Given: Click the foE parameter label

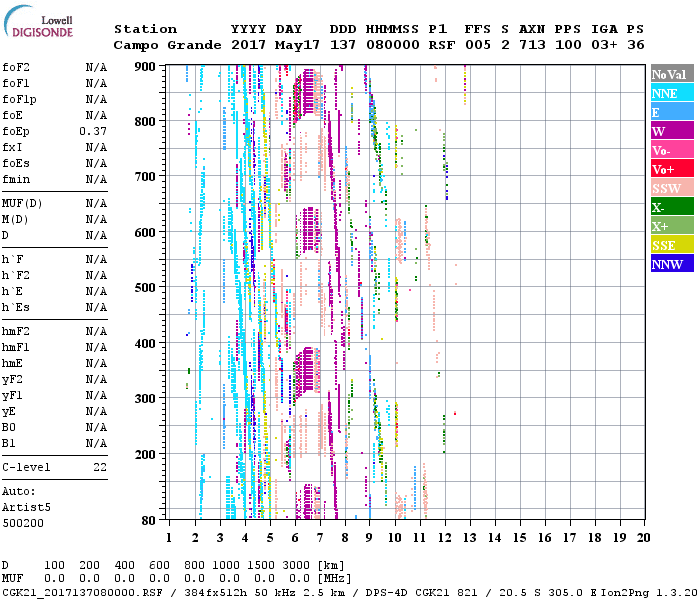Looking at the screenshot, I should (x=12, y=115).
